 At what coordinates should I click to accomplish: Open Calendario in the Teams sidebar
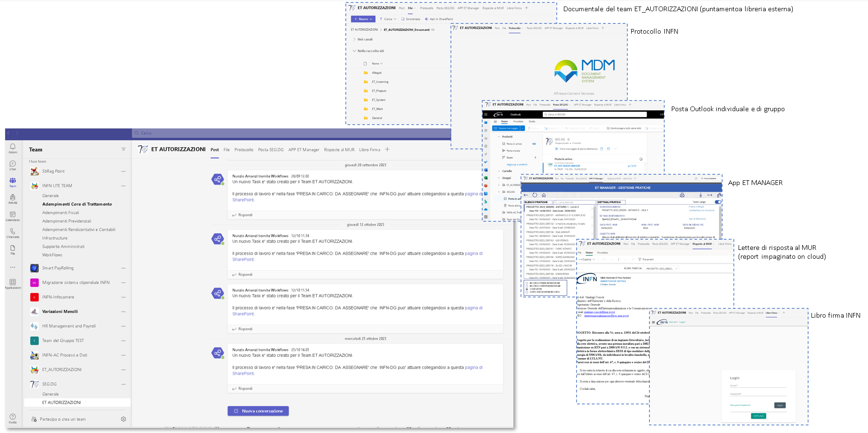(13, 216)
